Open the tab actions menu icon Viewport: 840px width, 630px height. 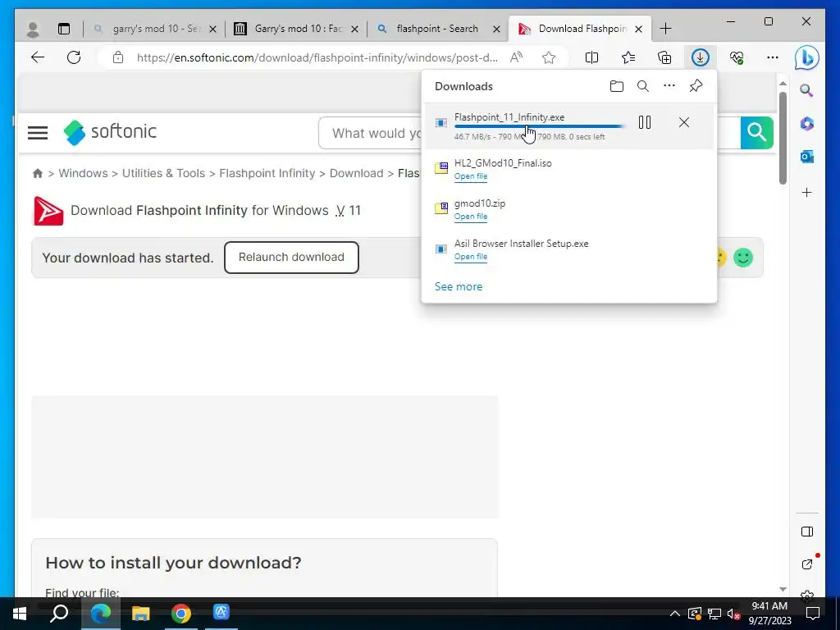point(64,29)
